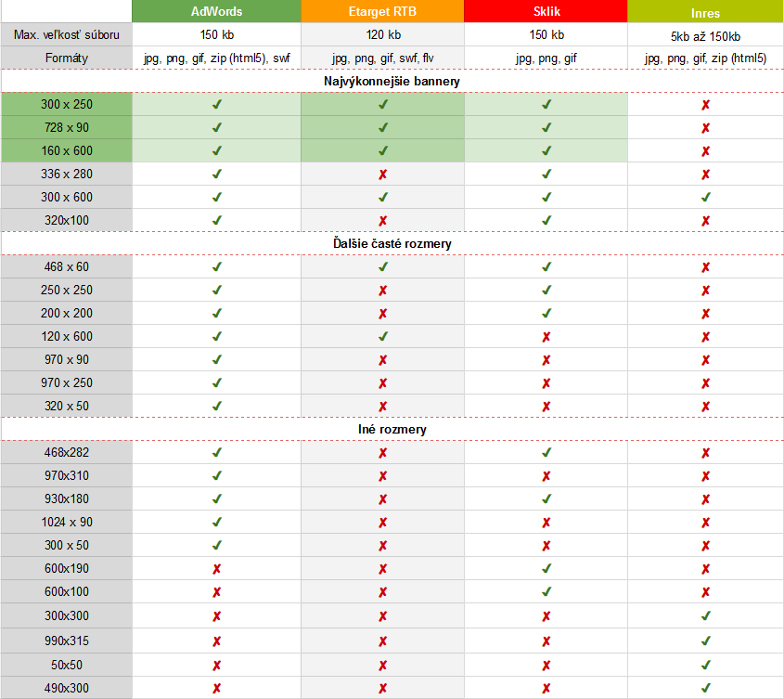Click the Inres red cross for 728 x 90
The height and width of the screenshot is (699, 784).
(705, 128)
